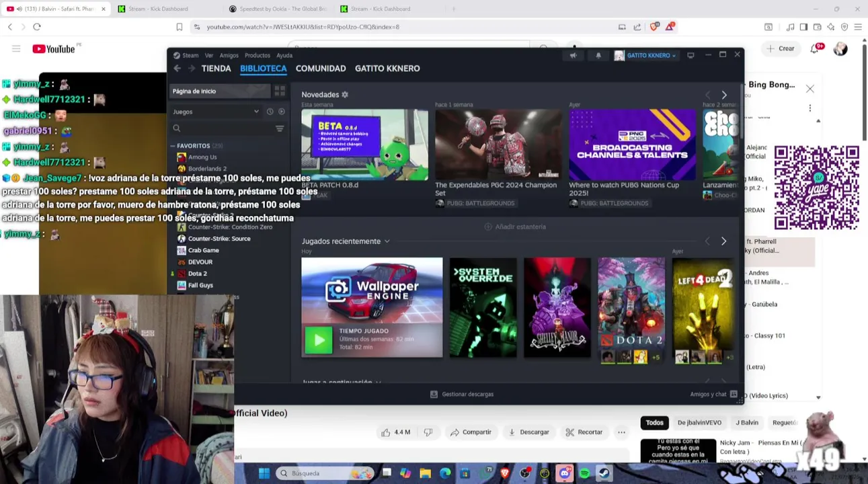
Task: Open the Steam announcements megaphone icon
Action: pos(573,56)
